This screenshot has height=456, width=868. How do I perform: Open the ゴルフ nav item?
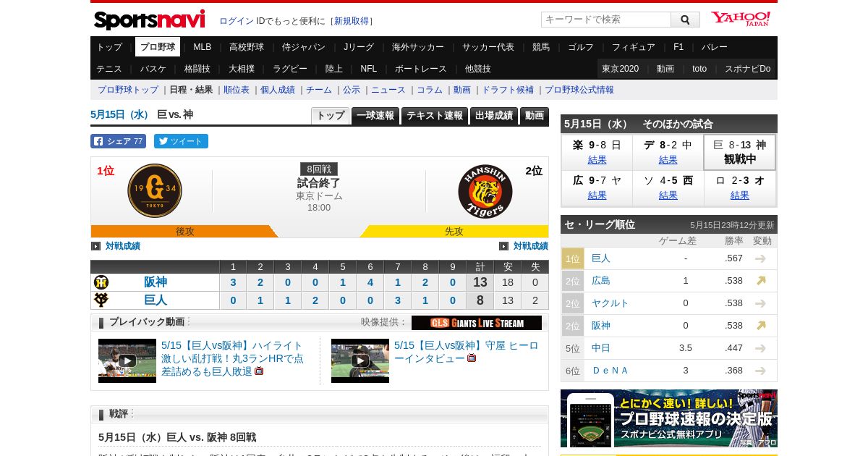pos(581,47)
